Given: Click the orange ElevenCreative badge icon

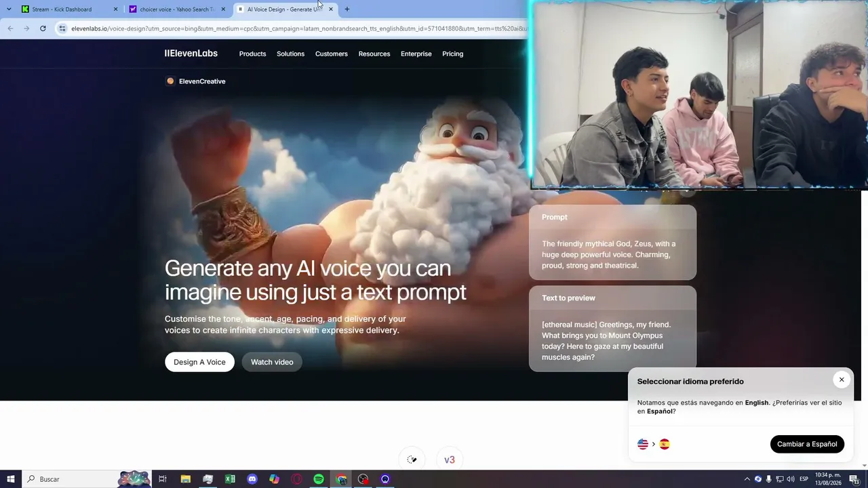Looking at the screenshot, I should click(x=170, y=81).
